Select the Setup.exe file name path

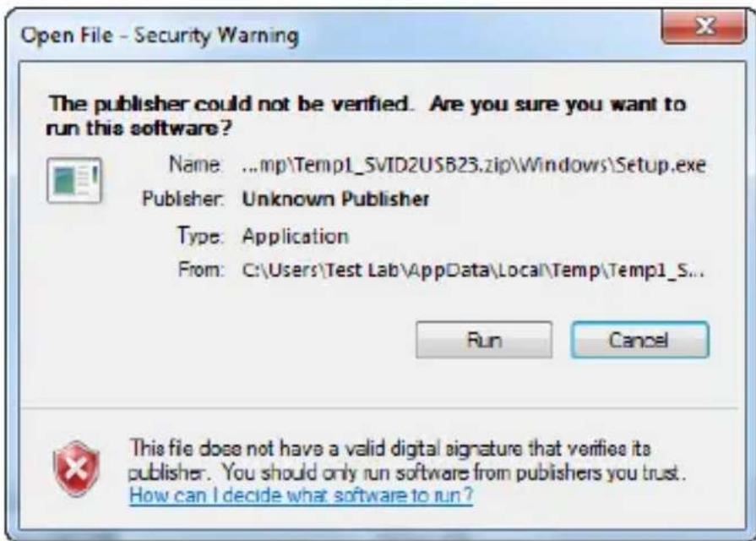point(474,166)
